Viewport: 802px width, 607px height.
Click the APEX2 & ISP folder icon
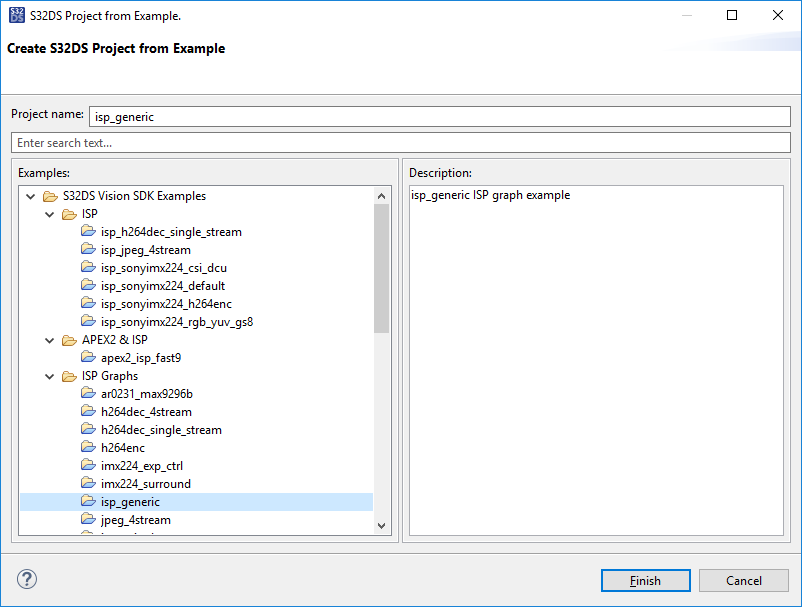tap(69, 340)
